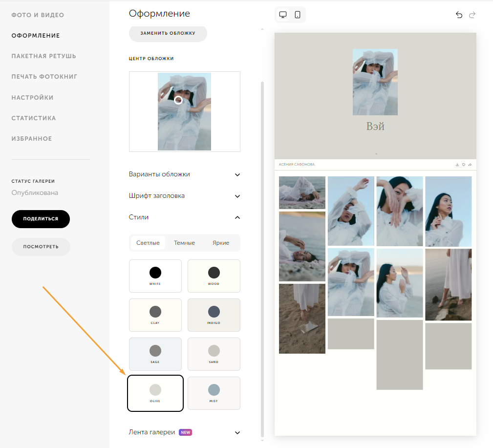The width and height of the screenshot is (493, 448).
Task: Switch preview to mobile phone view
Action: pyautogui.click(x=298, y=15)
